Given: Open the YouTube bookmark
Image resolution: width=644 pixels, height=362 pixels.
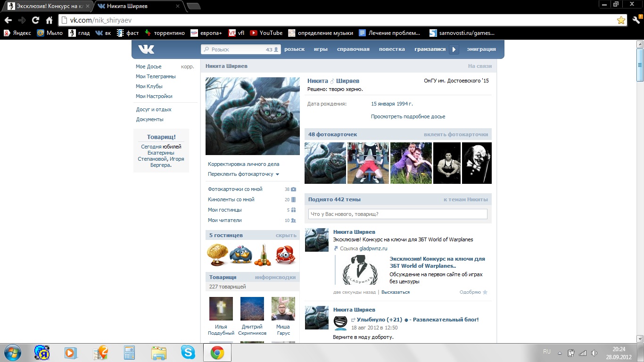Looking at the screenshot, I should [x=266, y=33].
